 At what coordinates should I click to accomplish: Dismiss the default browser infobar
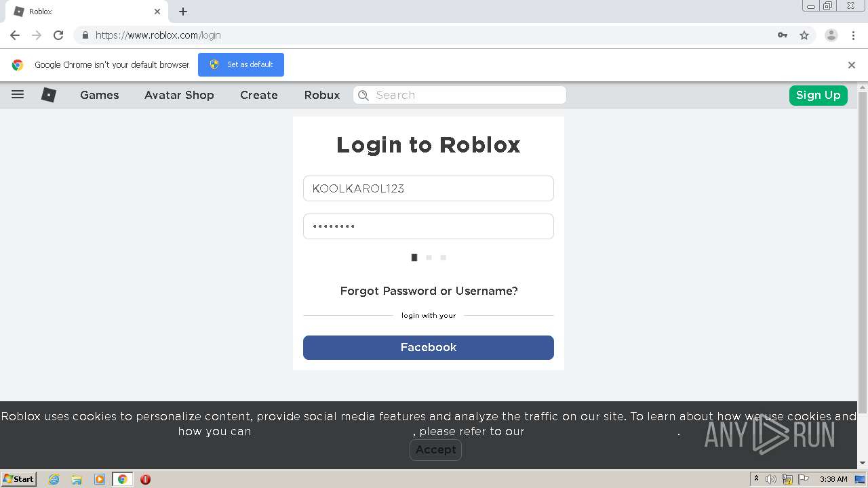(x=852, y=65)
